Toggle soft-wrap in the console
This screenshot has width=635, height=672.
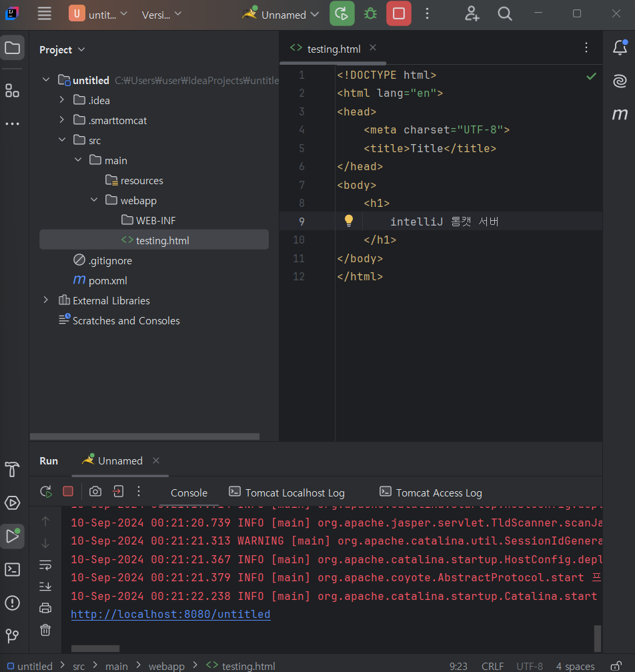[45, 565]
